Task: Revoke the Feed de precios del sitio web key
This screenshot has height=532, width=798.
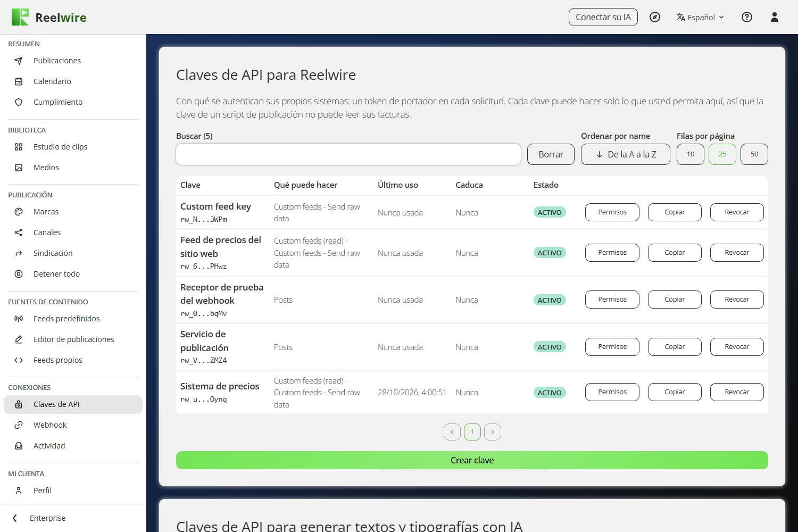Action: click(x=737, y=253)
